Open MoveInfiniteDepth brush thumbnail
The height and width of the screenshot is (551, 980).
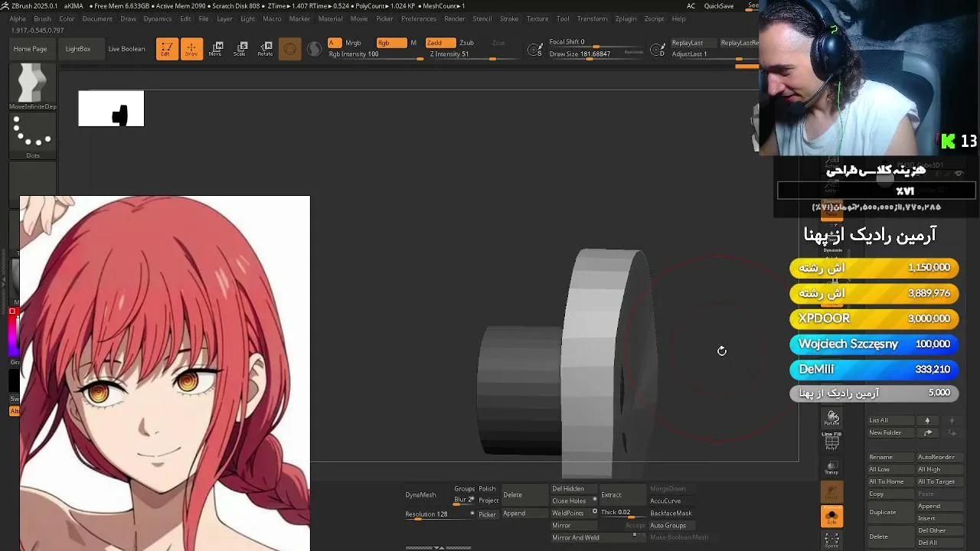click(x=32, y=86)
